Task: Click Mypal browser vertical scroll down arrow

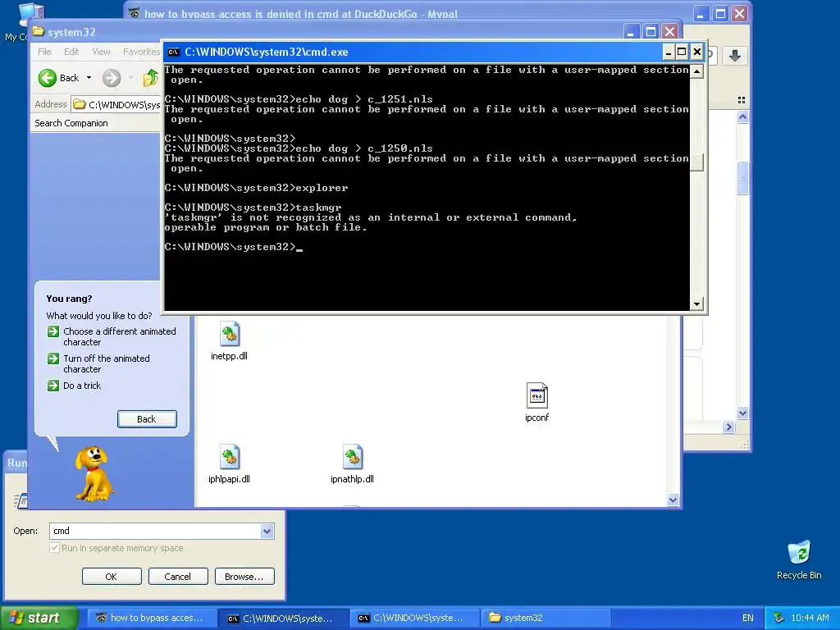Action: click(742, 413)
